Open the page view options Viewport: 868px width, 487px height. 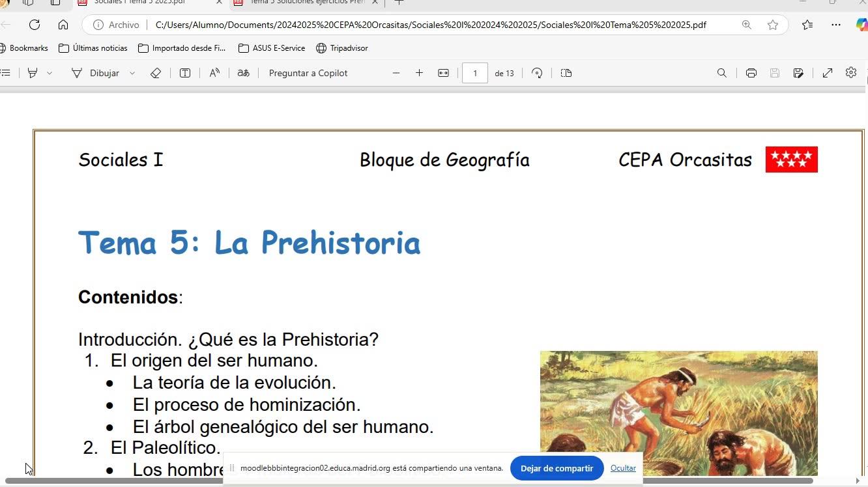(x=566, y=73)
